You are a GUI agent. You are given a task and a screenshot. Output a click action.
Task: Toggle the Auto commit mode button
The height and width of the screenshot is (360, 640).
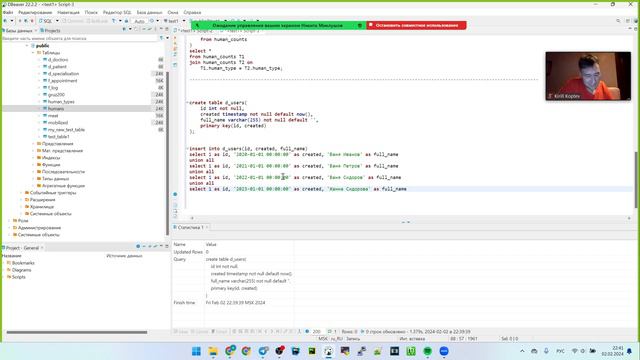tap(140, 21)
